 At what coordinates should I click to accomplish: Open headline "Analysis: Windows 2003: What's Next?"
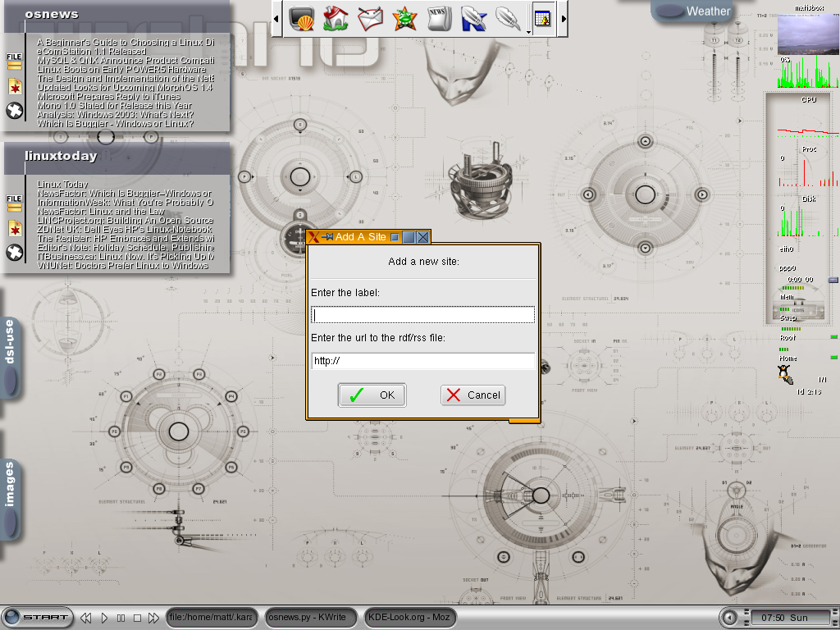[115, 115]
